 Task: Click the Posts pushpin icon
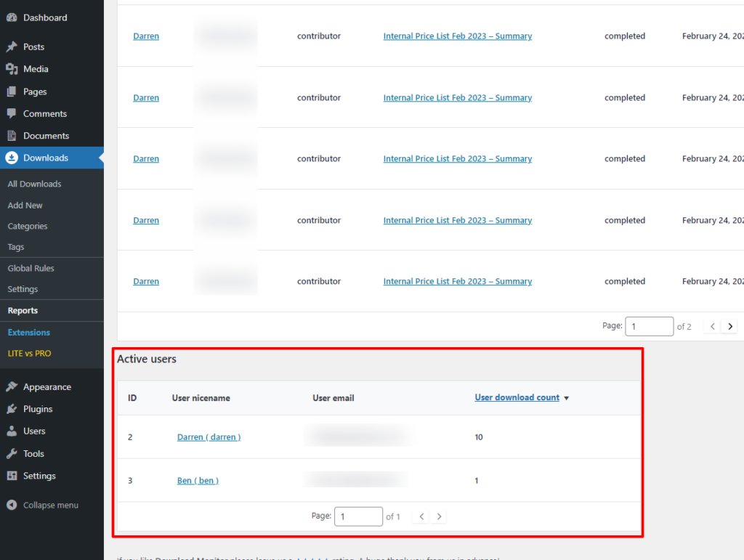(12, 46)
